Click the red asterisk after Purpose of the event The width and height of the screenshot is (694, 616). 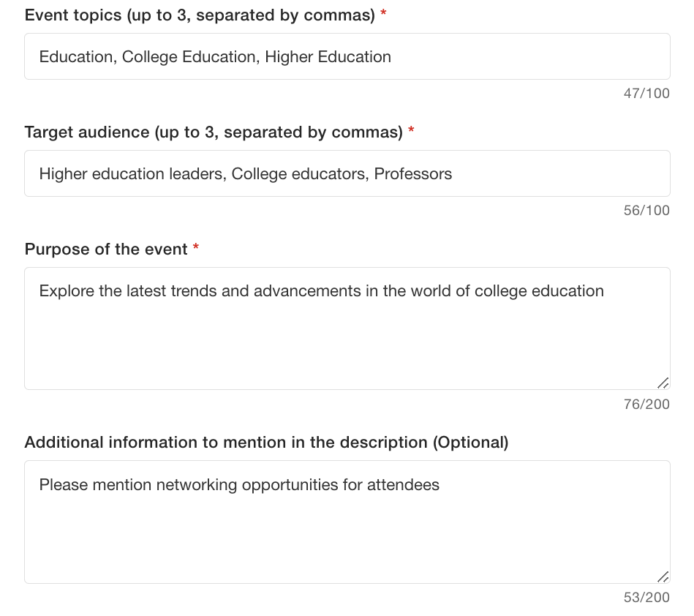pos(196,248)
